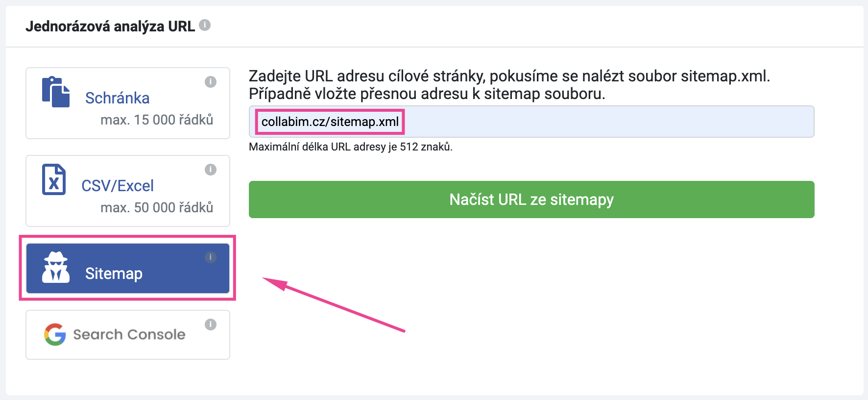The image size is (868, 400).
Task: Switch to the Sitemap source tab
Action: point(128,268)
